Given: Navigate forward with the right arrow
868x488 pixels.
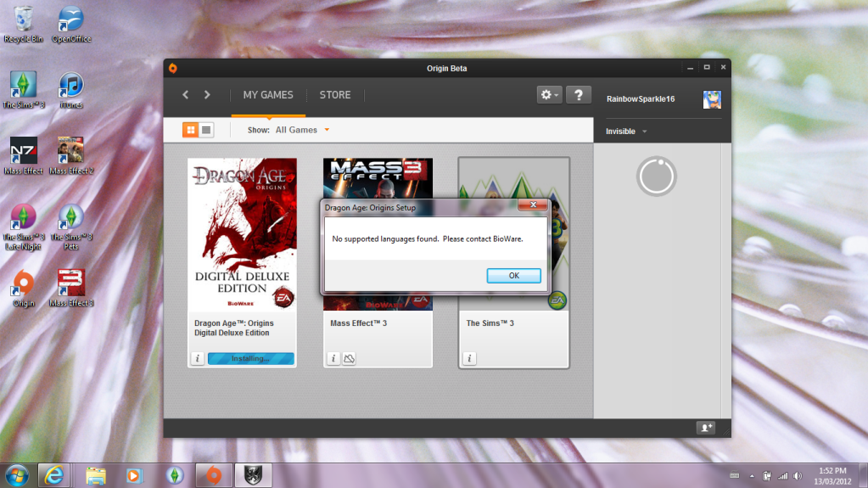Looking at the screenshot, I should pyautogui.click(x=207, y=95).
